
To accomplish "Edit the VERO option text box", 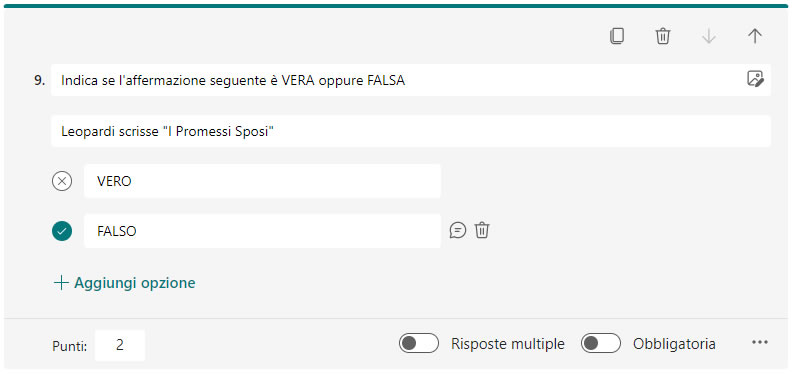I will click(262, 181).
